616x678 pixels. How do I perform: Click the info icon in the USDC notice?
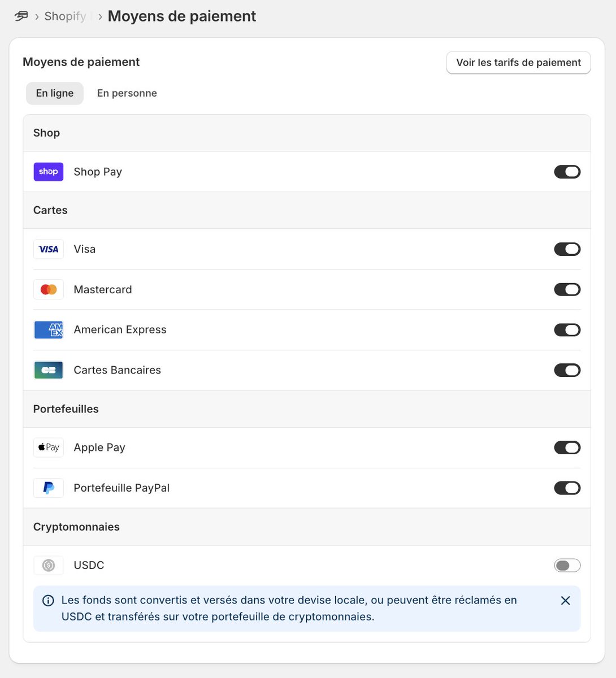(x=49, y=601)
